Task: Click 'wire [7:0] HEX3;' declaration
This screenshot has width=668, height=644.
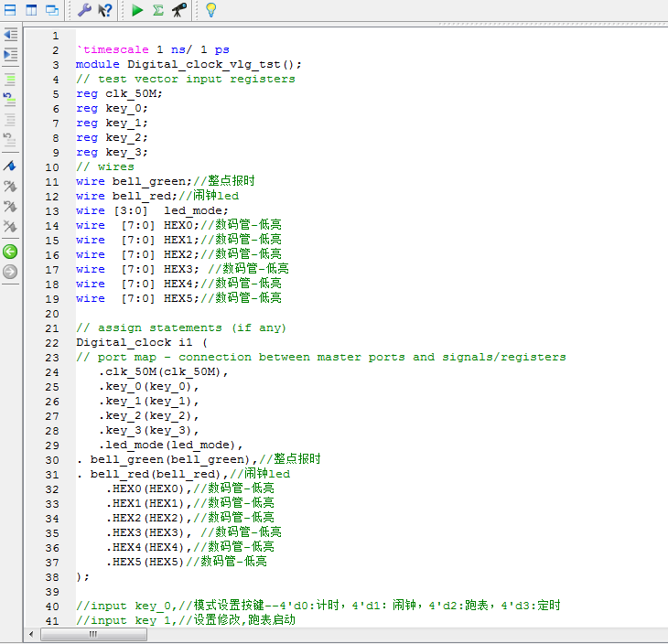Action: (x=138, y=269)
